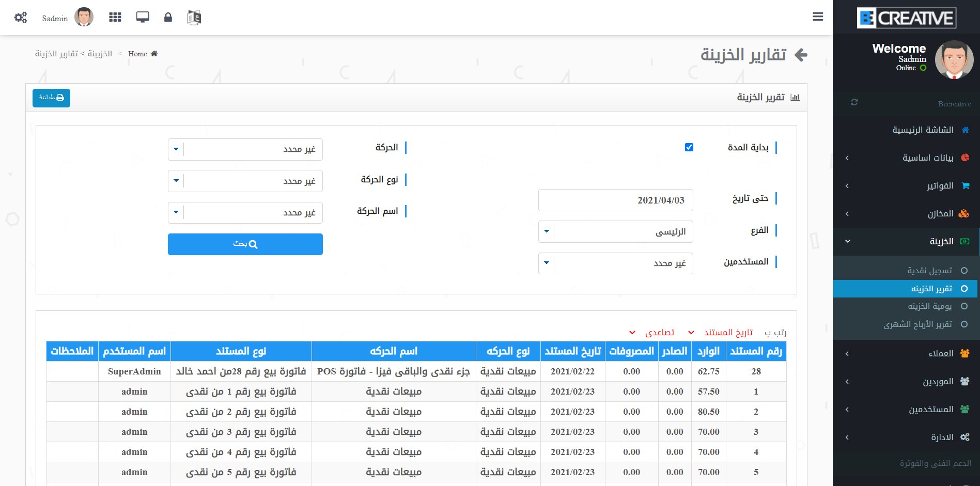980x486 pixels.
Task: Uncheck the بداية المدة checkbox
Action: 689,147
